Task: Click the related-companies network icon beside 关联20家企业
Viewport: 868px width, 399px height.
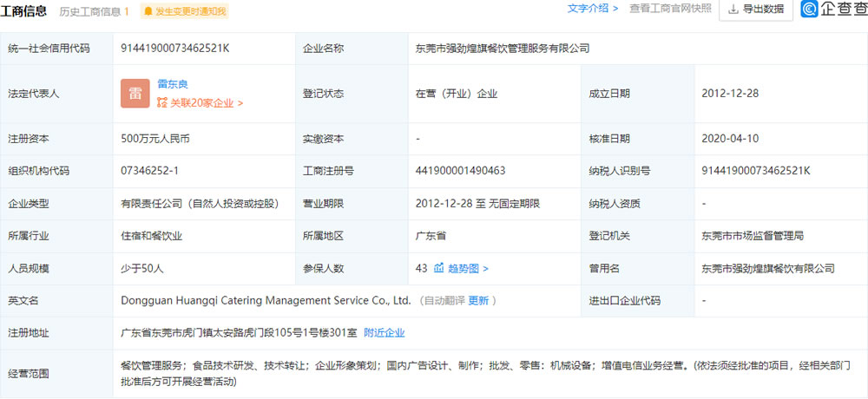Action: click(x=161, y=103)
